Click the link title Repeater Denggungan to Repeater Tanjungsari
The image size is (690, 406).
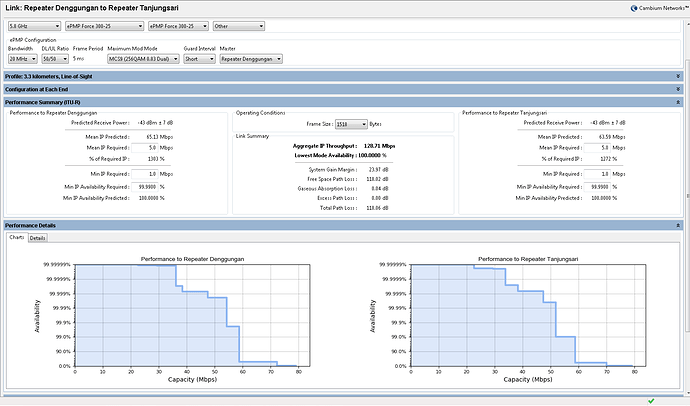(92, 8)
